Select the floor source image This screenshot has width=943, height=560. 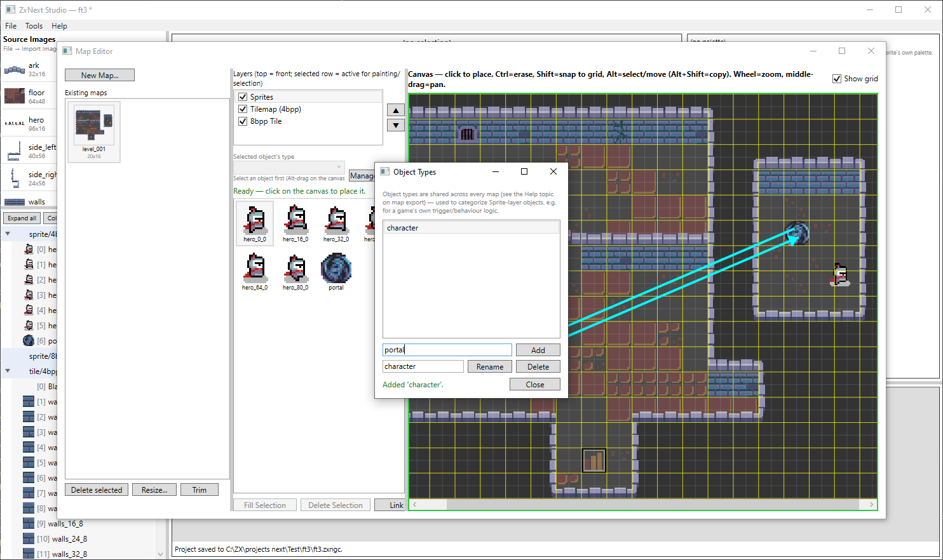[x=29, y=97]
